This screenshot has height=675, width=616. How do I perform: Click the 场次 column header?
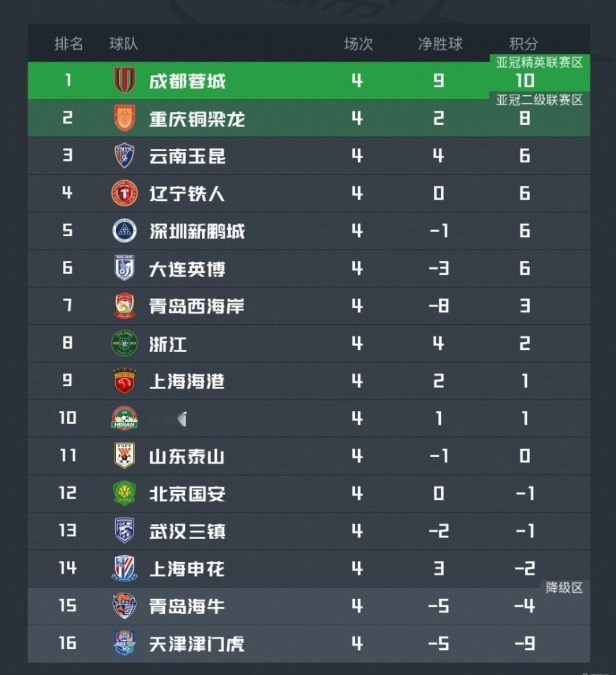(358, 44)
